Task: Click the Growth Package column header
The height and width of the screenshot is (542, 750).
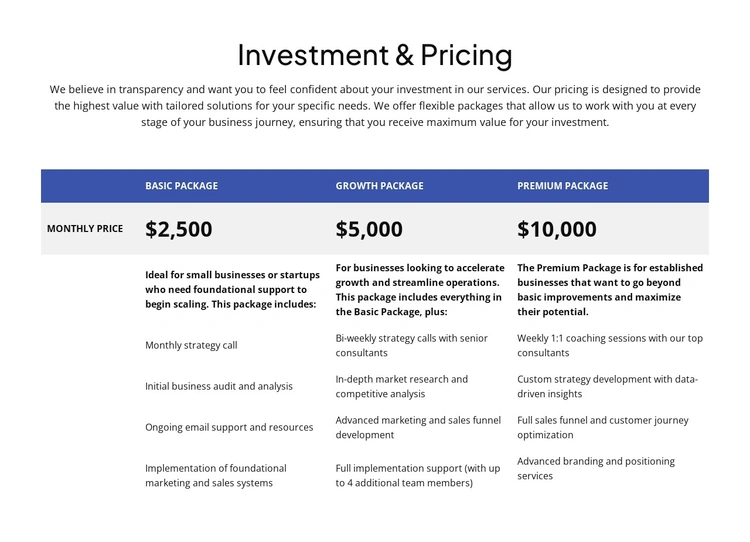Action: click(379, 186)
